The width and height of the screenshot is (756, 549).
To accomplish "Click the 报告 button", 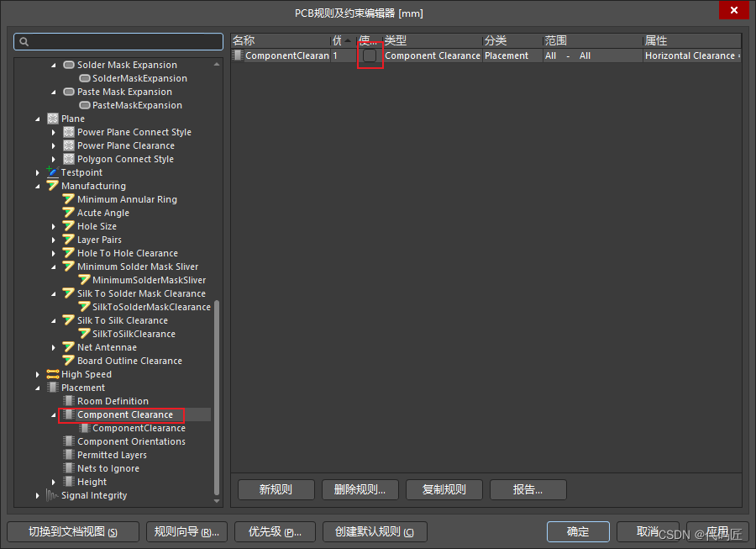I will [528, 489].
